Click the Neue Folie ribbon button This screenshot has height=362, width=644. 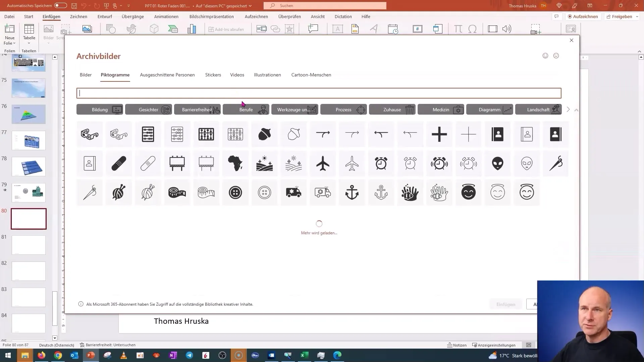coord(10,35)
